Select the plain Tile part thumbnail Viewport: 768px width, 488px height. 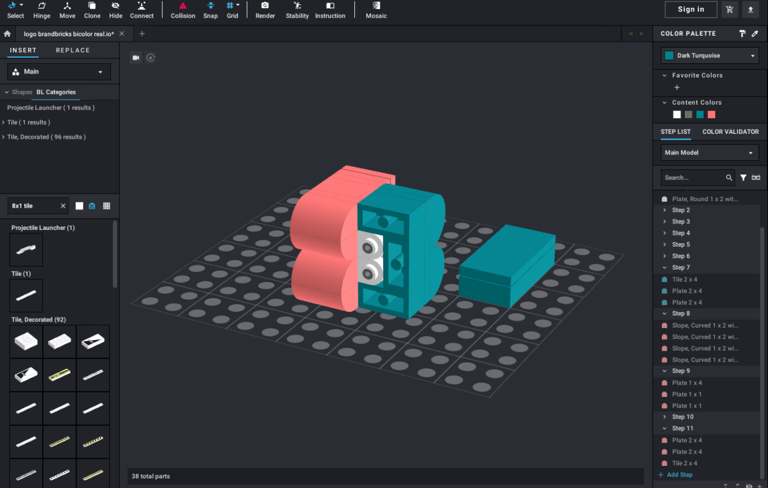coord(26,295)
